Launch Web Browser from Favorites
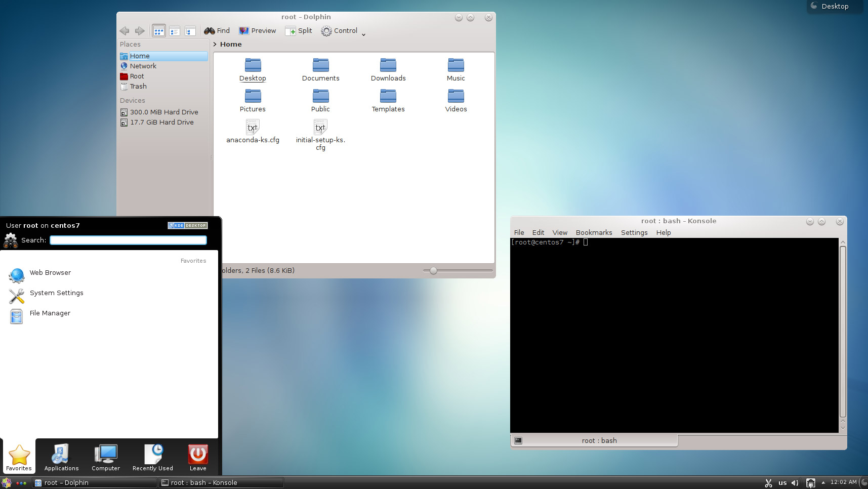 coord(50,272)
